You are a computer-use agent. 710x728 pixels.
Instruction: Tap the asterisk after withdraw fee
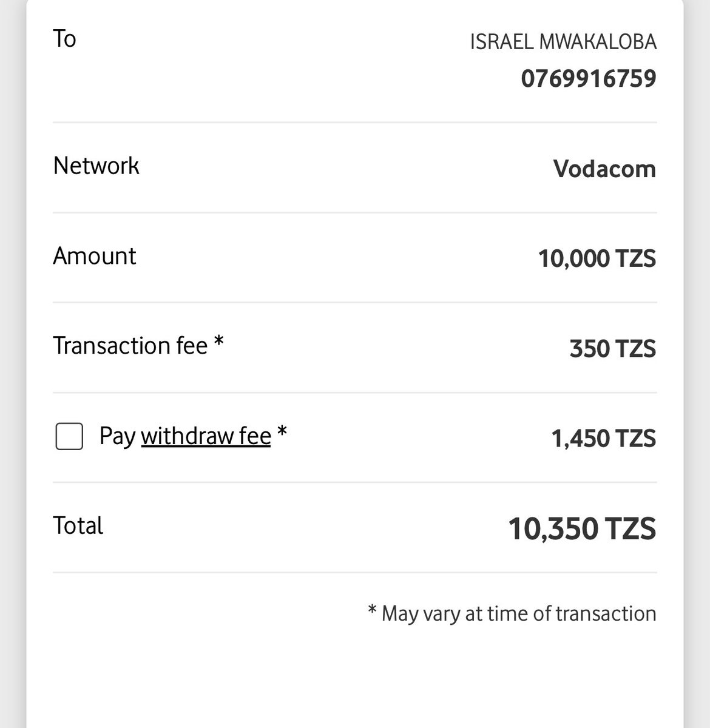282,432
